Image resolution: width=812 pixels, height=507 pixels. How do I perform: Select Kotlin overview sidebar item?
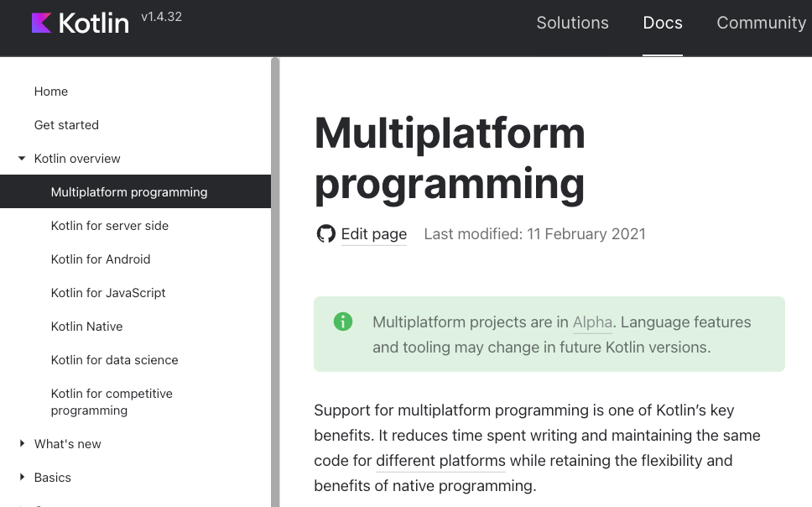click(77, 159)
